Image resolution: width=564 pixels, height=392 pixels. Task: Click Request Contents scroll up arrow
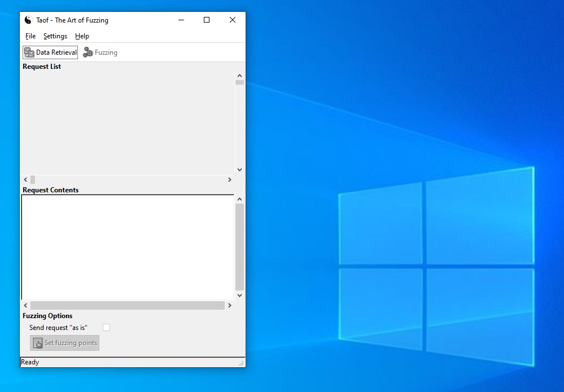pyautogui.click(x=239, y=199)
